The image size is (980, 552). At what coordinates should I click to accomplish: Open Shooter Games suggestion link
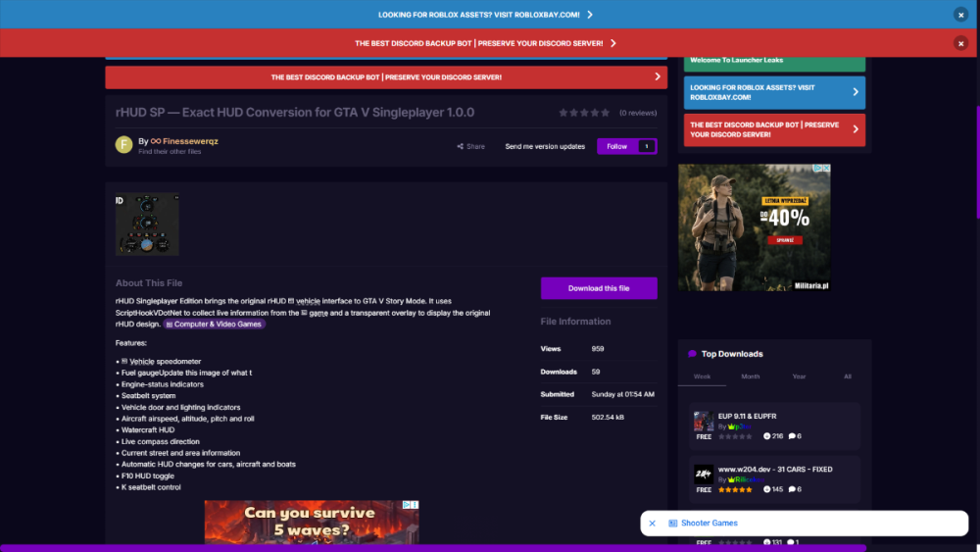pyautogui.click(x=709, y=524)
